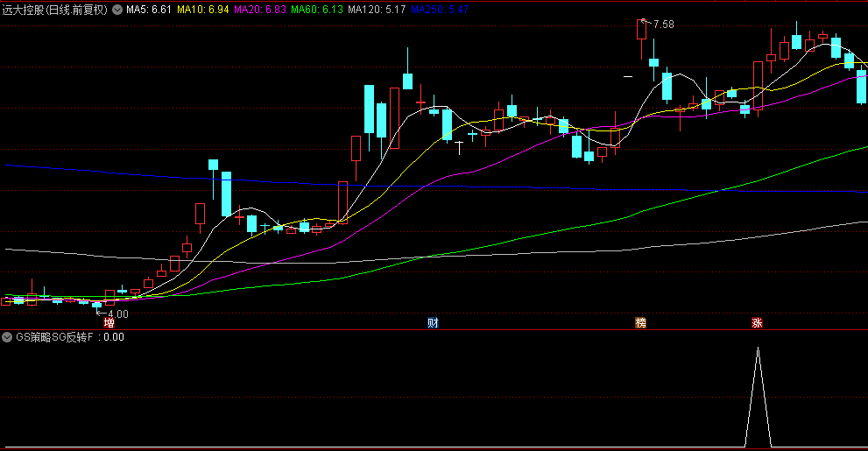The image size is (868, 451).
Task: Click the MA120: 5.17 label
Action: 377,10
